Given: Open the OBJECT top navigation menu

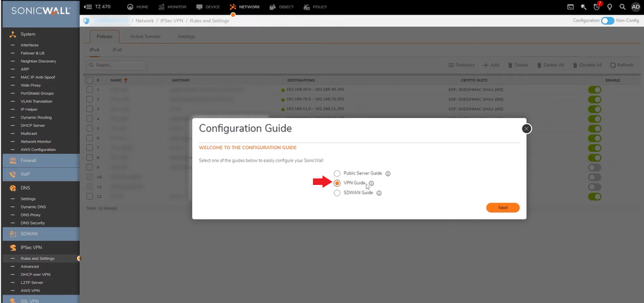Looking at the screenshot, I should (x=281, y=7).
